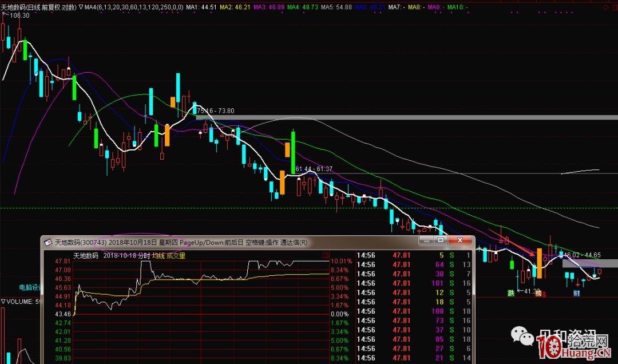Select the tick row with volume 108
Viewport: 618px width, 364px height.
414,311
